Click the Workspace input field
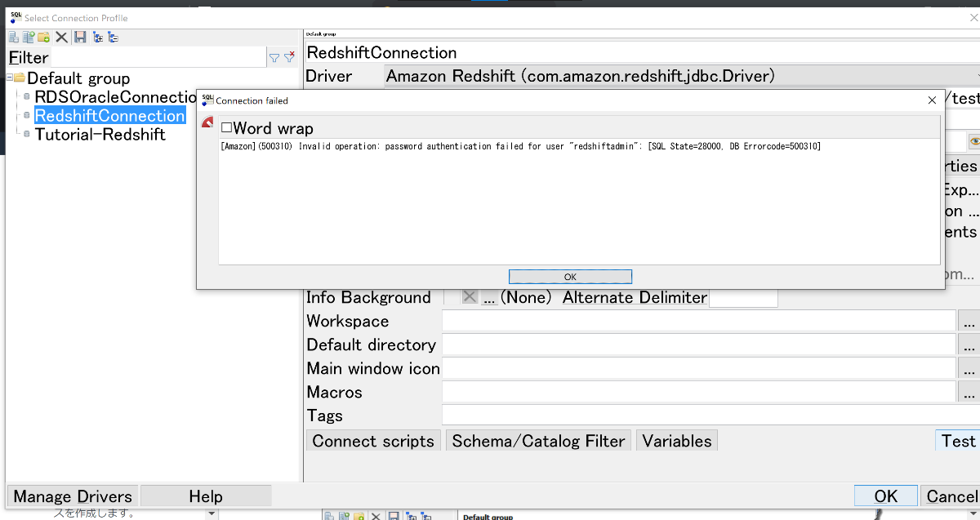The height and width of the screenshot is (520, 980). (698, 322)
